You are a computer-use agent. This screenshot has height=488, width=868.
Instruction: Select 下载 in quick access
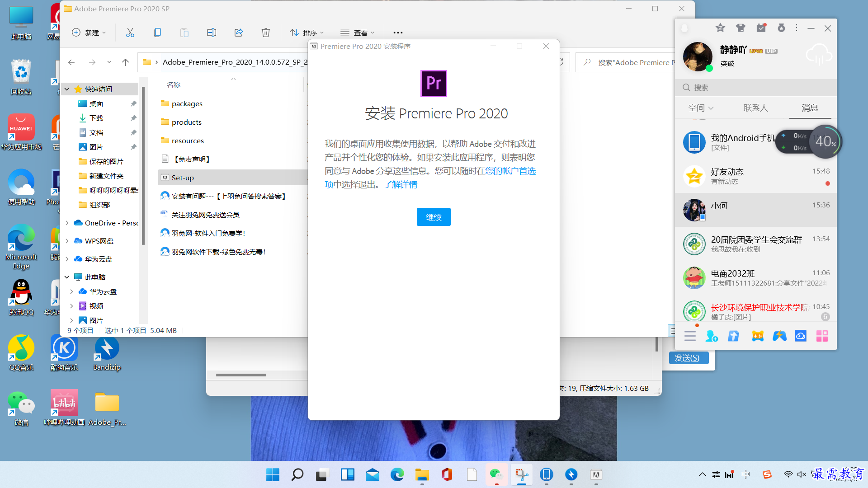pyautogui.click(x=96, y=118)
